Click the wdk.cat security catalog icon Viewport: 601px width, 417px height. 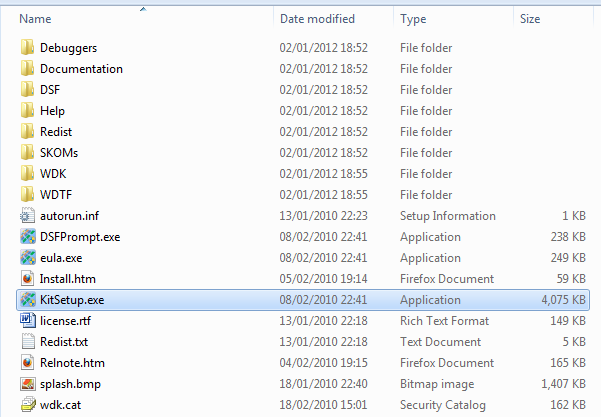27,405
